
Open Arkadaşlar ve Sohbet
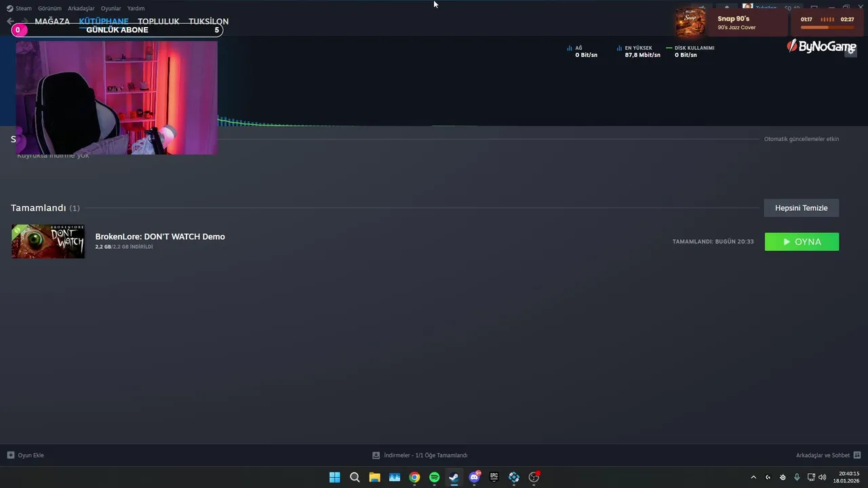click(823, 455)
